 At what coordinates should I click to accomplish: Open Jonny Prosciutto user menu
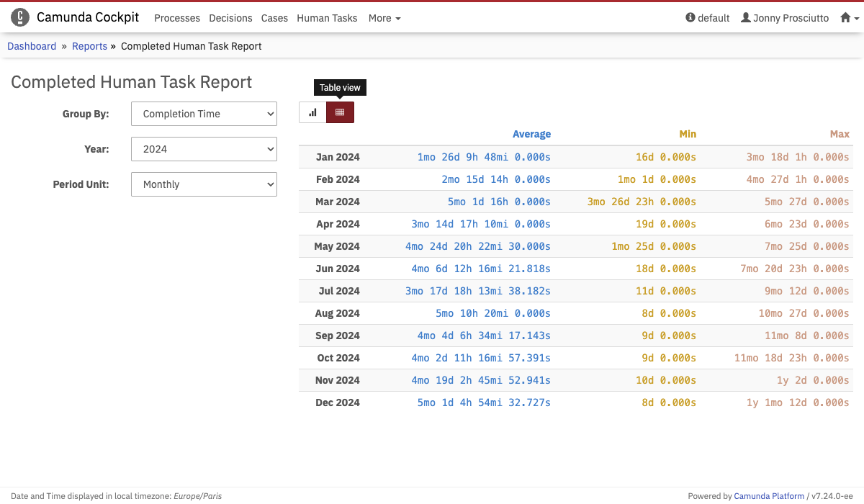[x=784, y=18]
